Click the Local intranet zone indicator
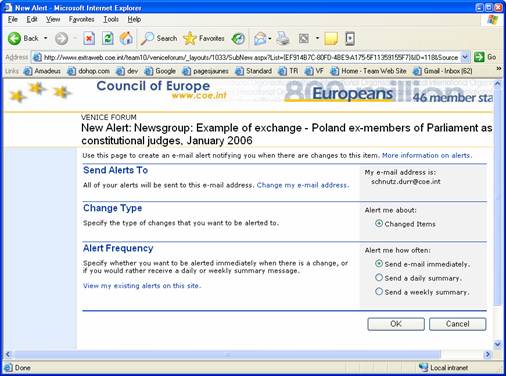506x376 pixels. 443,368
